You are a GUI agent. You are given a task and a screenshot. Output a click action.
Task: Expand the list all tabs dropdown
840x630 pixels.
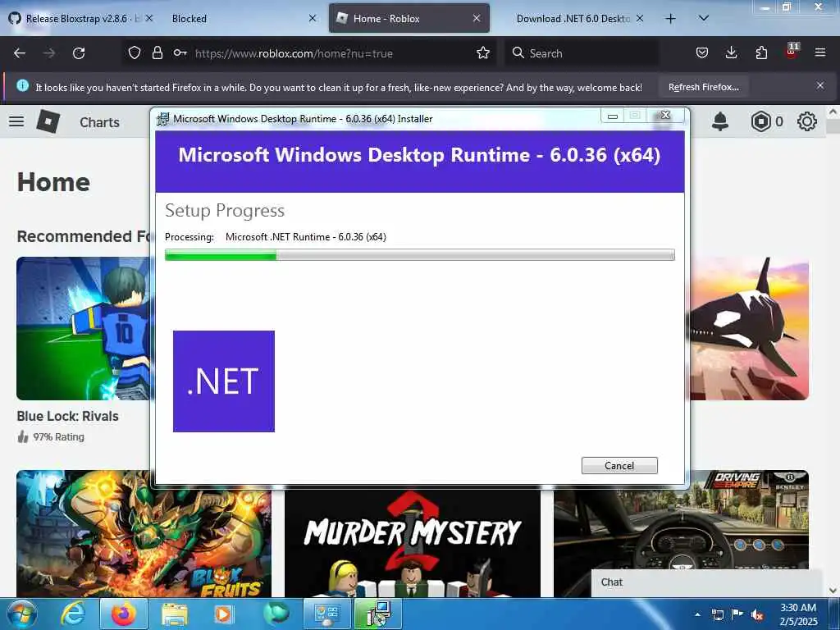(704, 19)
